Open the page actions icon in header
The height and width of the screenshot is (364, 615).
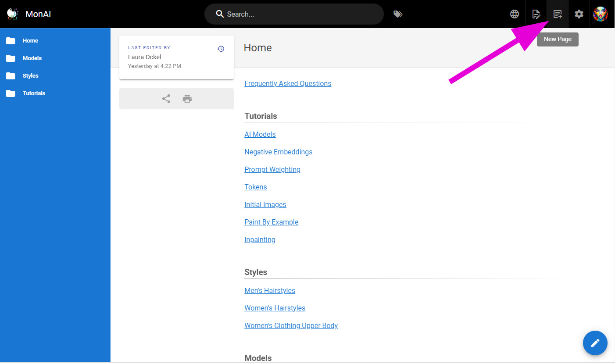536,14
